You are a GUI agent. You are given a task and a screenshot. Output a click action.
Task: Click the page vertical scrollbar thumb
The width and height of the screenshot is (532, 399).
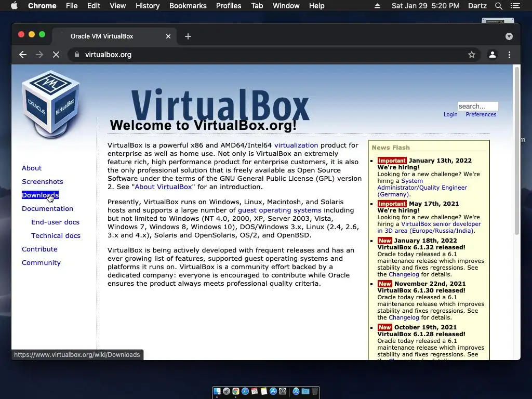click(517, 151)
